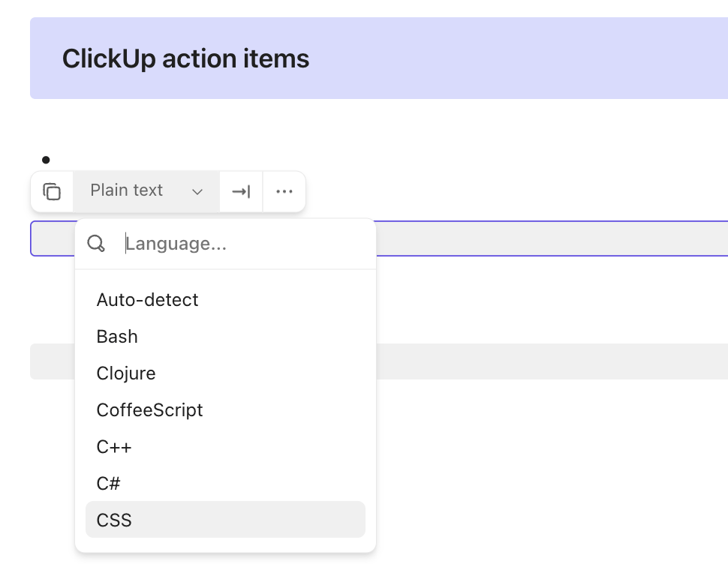Click the tab indent arrow icon
This screenshot has height=564, width=728.
(x=241, y=191)
